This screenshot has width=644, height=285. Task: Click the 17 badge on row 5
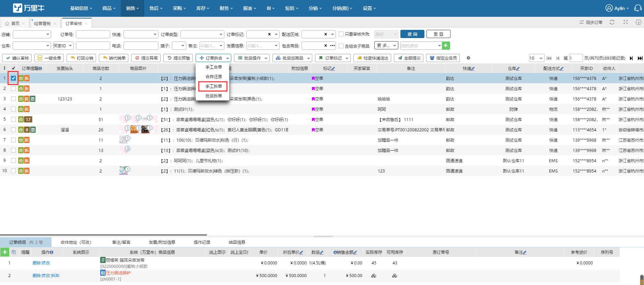coord(28,119)
